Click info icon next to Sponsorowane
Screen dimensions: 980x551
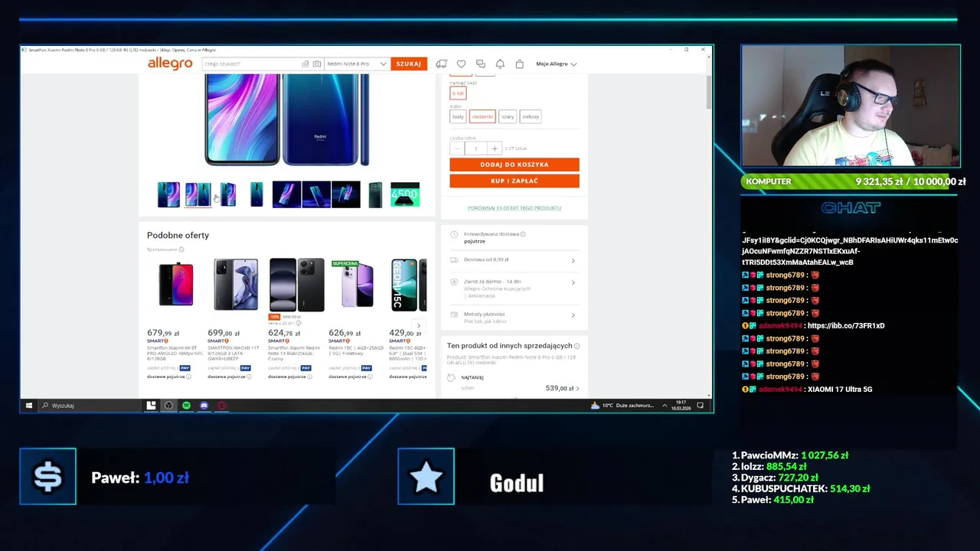tap(181, 249)
